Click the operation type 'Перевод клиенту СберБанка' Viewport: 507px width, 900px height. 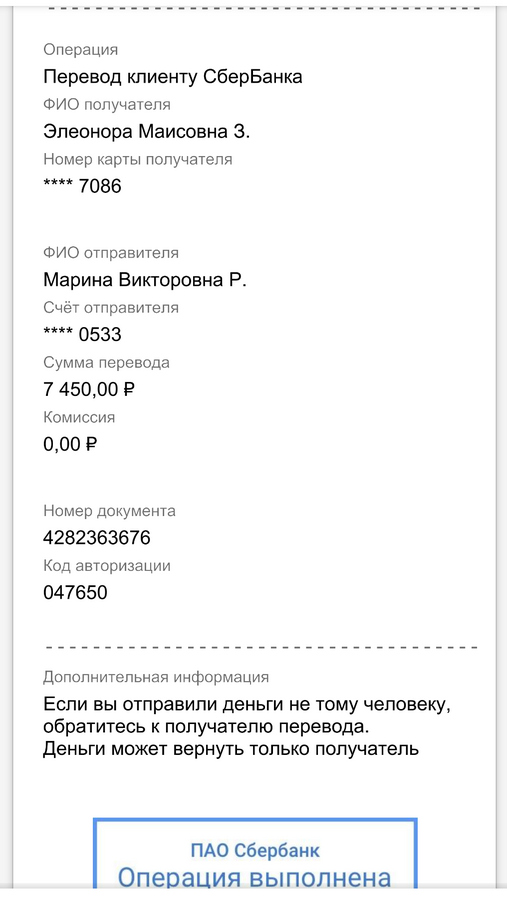click(172, 77)
